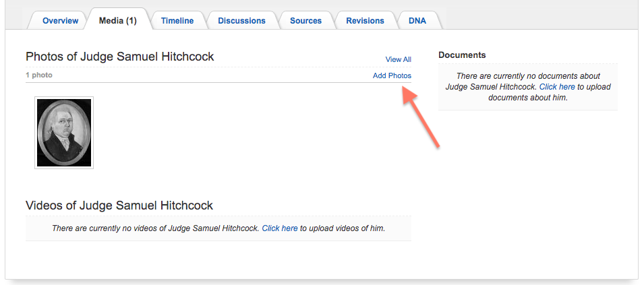Viewport: 644px width, 285px height.
Task: Switch to the DNA tab
Action: coord(417,21)
